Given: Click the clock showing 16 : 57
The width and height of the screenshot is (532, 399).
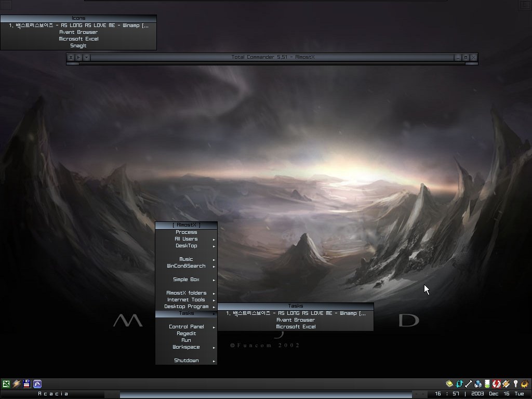Looking at the screenshot, I should coord(447,394).
